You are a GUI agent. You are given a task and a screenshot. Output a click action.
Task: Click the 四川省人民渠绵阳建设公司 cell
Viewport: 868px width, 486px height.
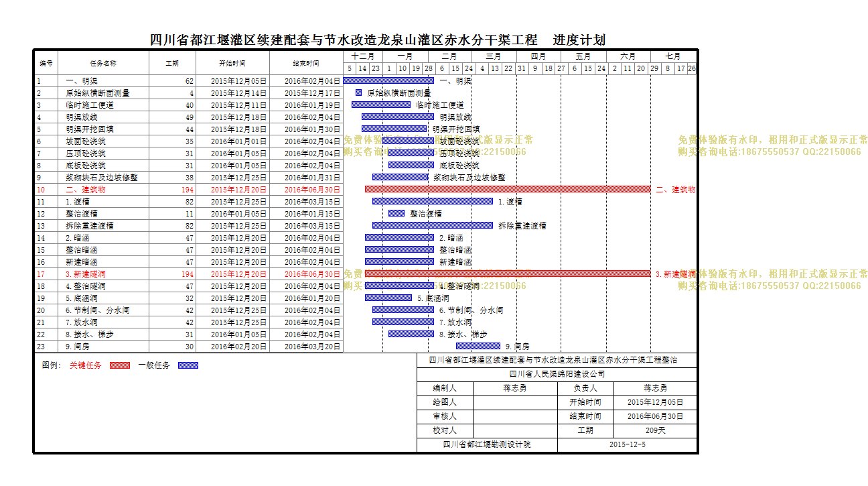point(557,374)
